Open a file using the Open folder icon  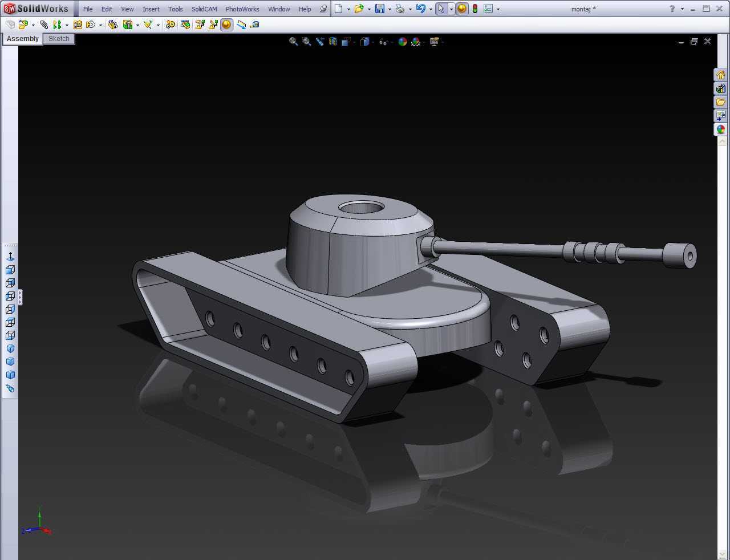click(359, 9)
